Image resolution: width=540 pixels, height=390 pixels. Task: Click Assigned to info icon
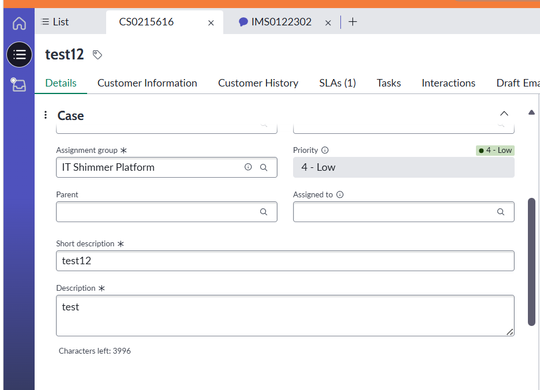(340, 195)
